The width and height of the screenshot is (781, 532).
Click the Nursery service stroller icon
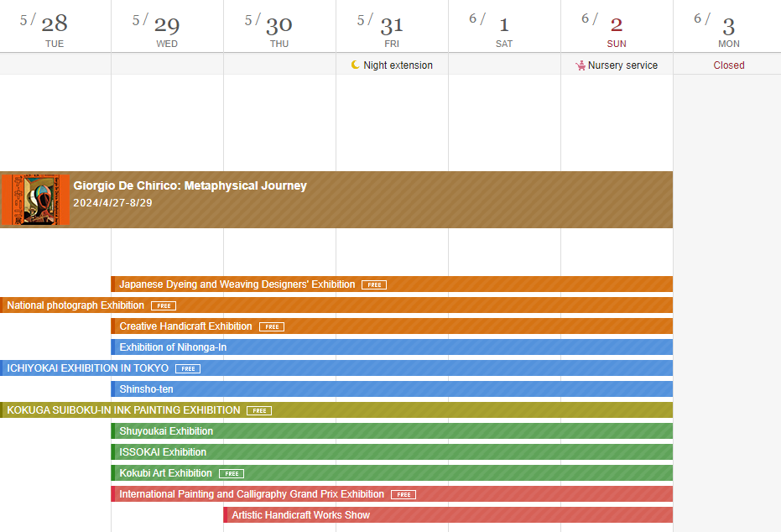[581, 65]
